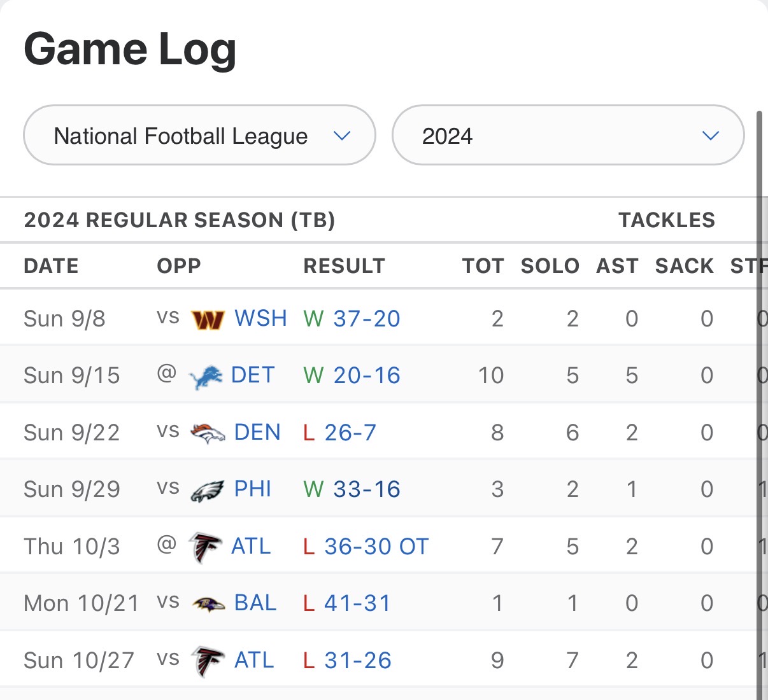
Task: Open the L 26-7 result versus Denver
Action: (x=350, y=433)
